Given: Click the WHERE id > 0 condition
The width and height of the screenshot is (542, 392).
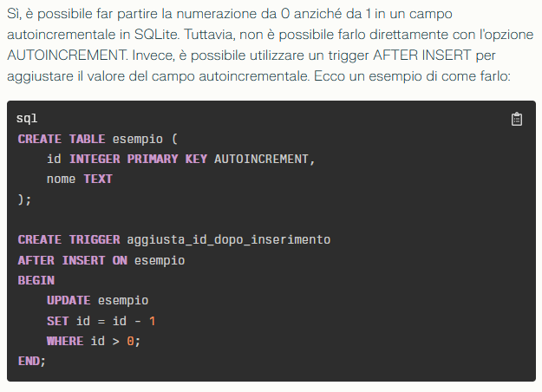Looking at the screenshot, I should [x=93, y=341].
